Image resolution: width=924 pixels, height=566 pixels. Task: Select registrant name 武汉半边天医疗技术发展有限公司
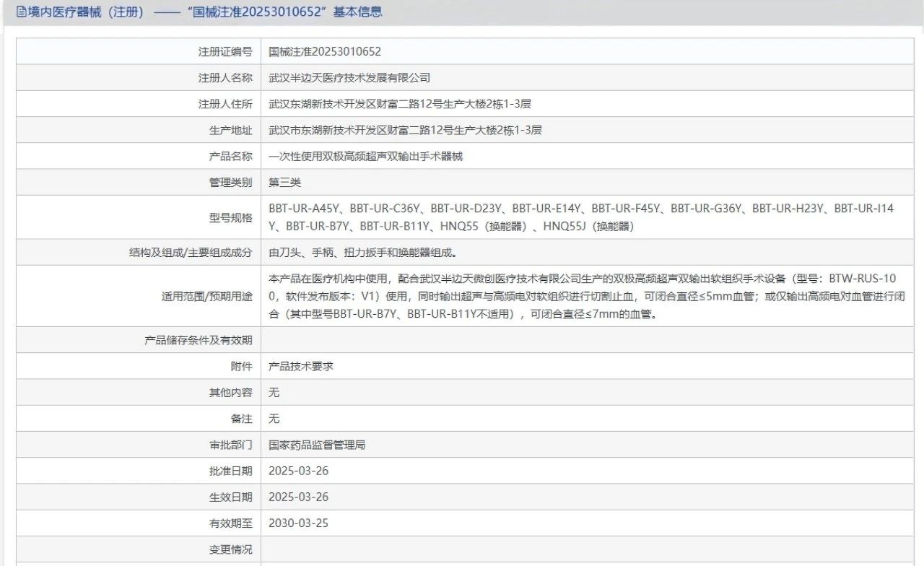coord(349,77)
